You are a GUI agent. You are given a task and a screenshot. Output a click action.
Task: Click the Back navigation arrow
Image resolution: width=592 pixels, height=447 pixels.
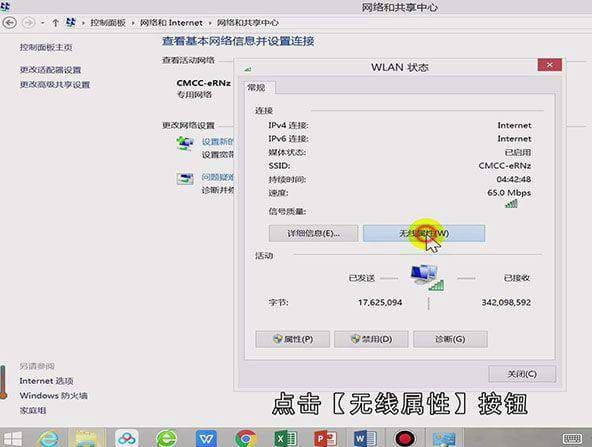pyautogui.click(x=9, y=23)
